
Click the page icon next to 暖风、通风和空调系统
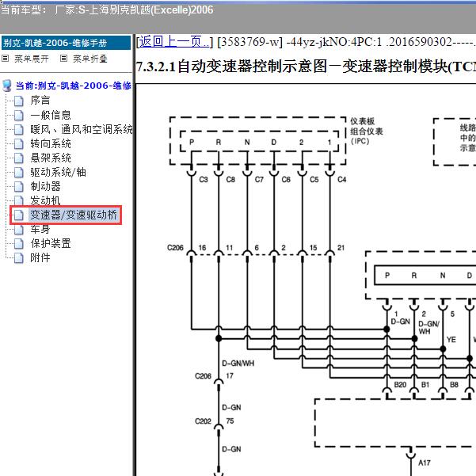click(x=18, y=129)
